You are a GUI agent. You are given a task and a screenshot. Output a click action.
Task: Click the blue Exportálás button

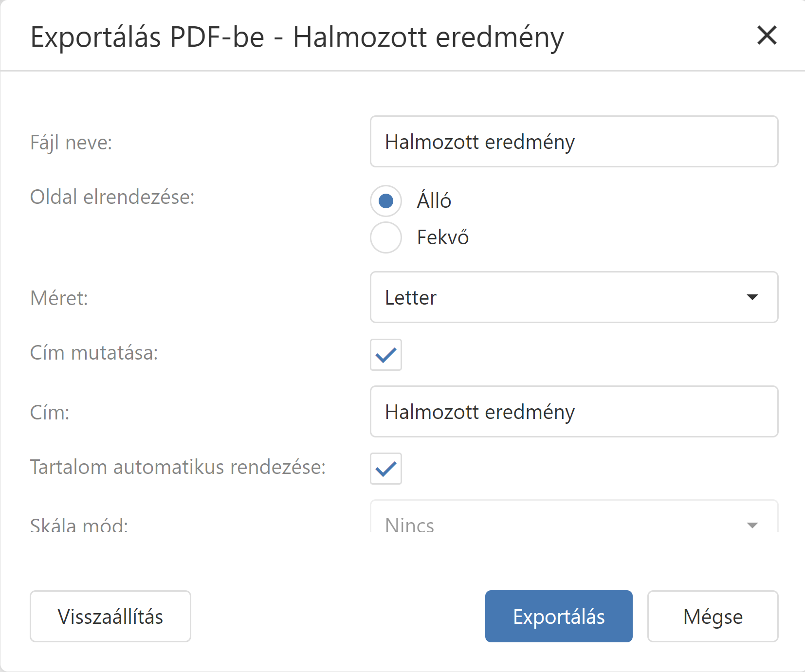tap(559, 617)
